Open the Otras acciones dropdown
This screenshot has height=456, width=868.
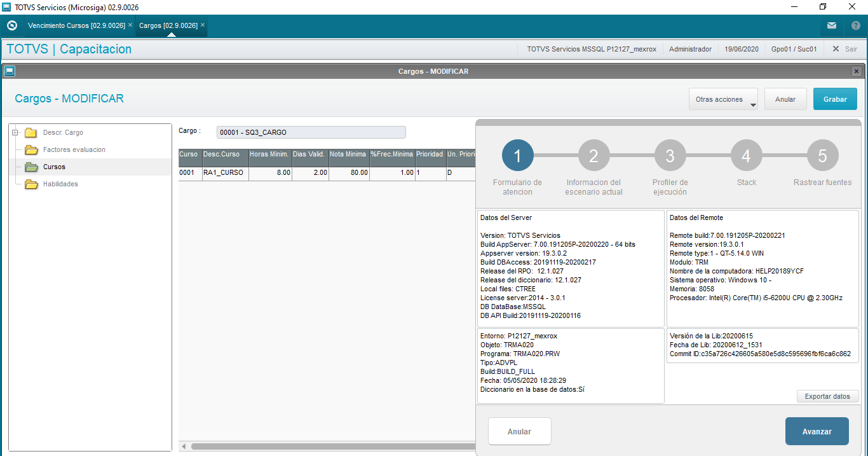[x=723, y=99]
